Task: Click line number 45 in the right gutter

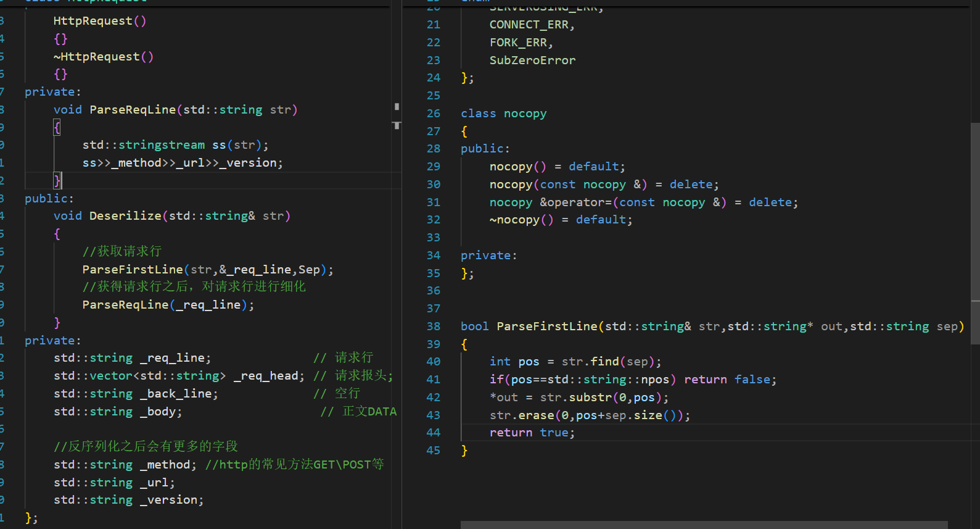Action: (433, 451)
